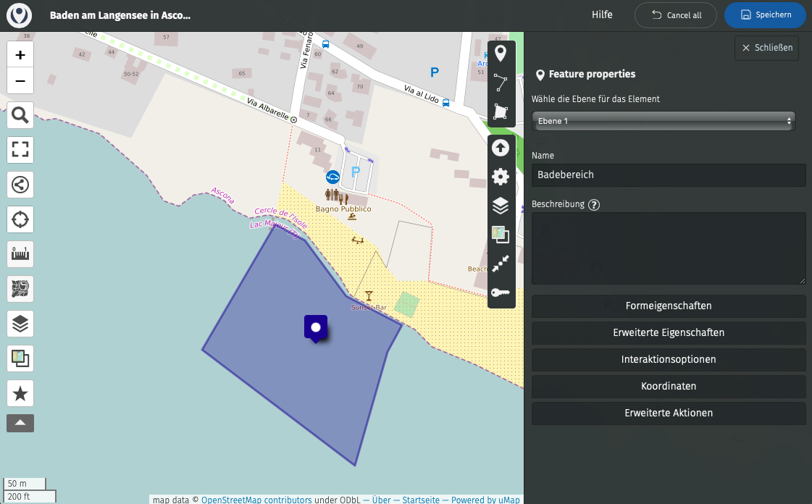Open the OpenStreetMap contributors link
Image resolution: width=812 pixels, height=504 pixels.
[256, 500]
